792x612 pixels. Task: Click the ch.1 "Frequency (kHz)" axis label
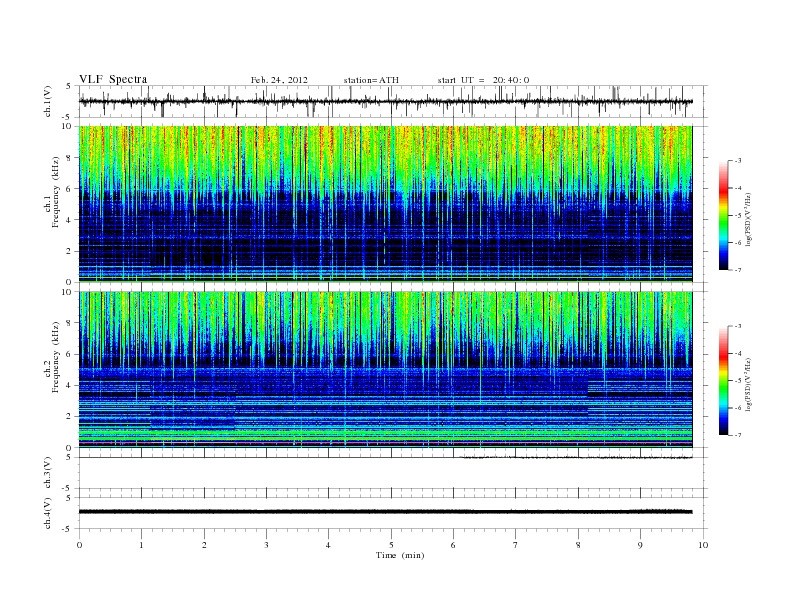(56, 192)
